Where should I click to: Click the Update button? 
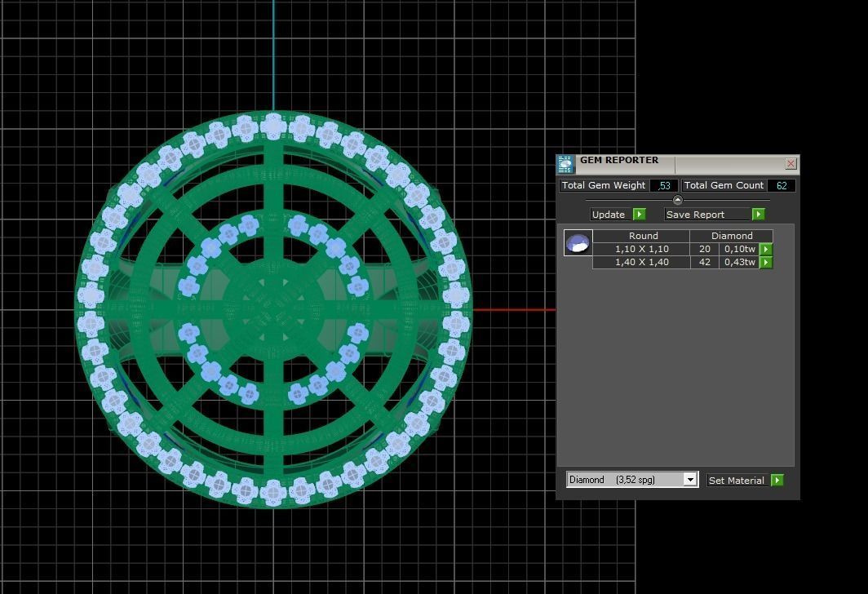(x=611, y=215)
